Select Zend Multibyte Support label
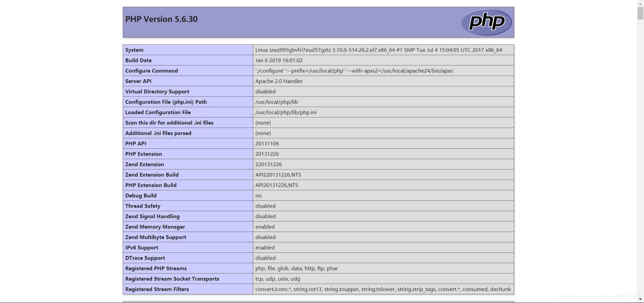 pos(156,237)
